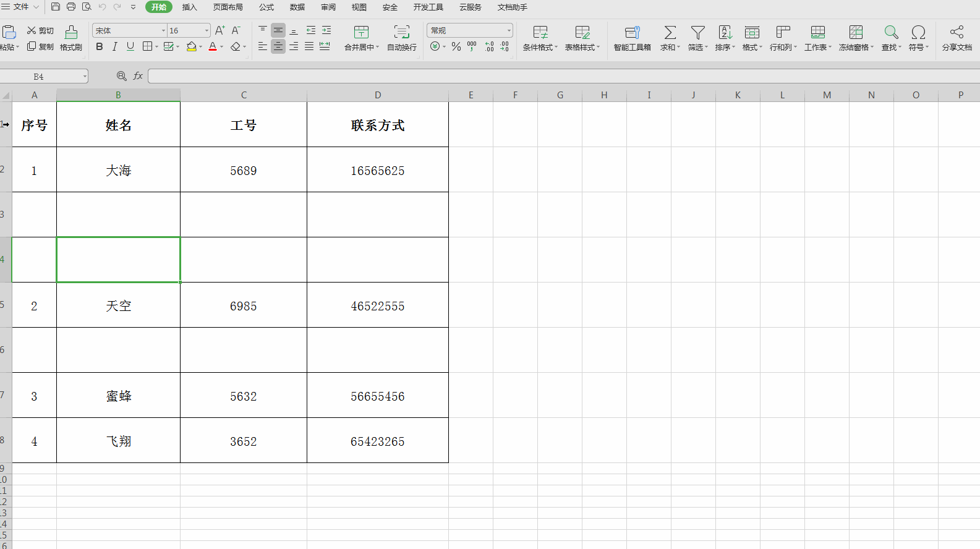
Task: Align cell text to the right
Action: pos(294,46)
